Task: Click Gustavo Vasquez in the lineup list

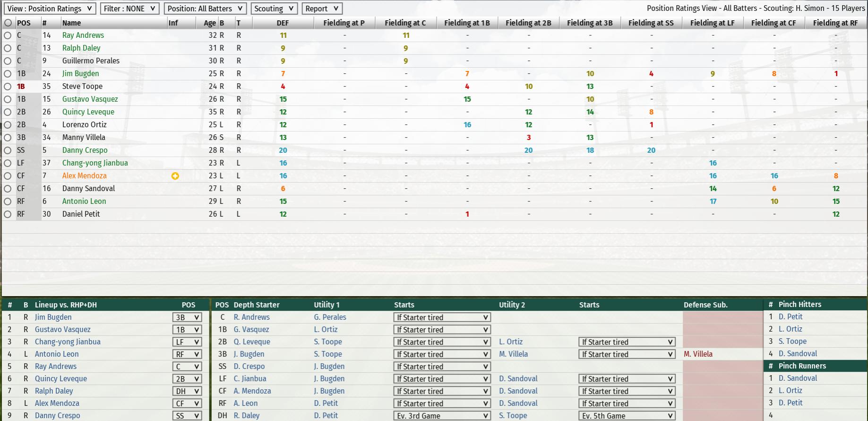Action: [x=63, y=330]
